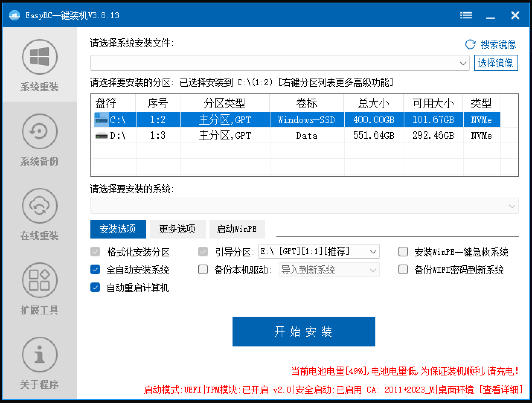532x403 pixels.
Task: Uncheck 自动重启计算机 checkbox
Action: [95, 287]
